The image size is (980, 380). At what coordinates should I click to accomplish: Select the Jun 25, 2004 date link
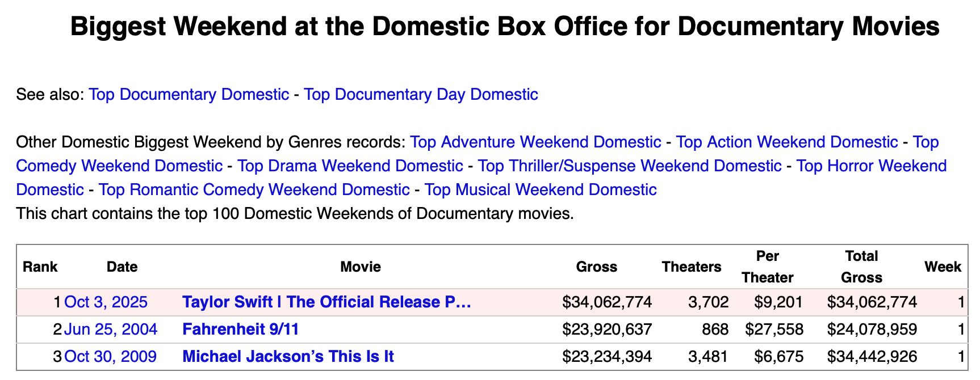pyautogui.click(x=111, y=330)
